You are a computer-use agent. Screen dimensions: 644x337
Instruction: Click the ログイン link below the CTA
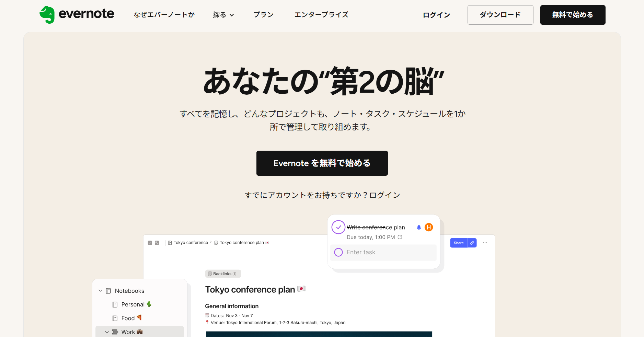[x=384, y=195]
